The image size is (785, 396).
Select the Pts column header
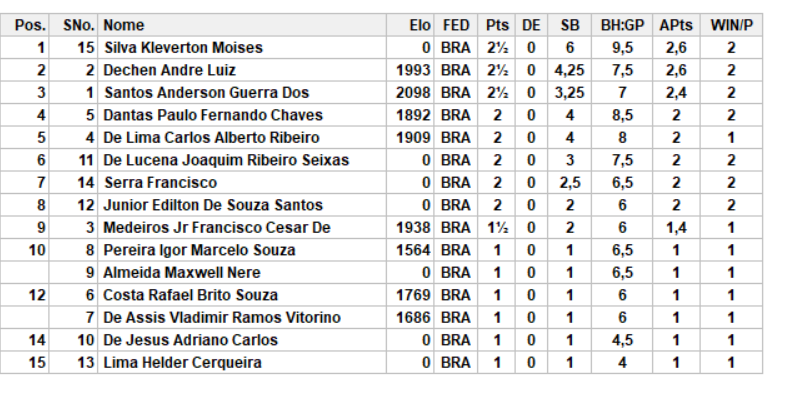point(497,25)
